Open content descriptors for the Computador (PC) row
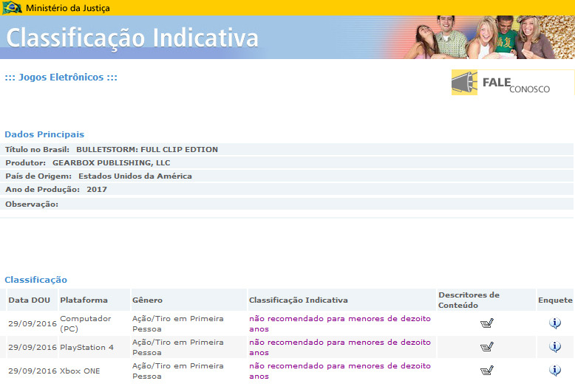The image size is (575, 392). (x=486, y=323)
